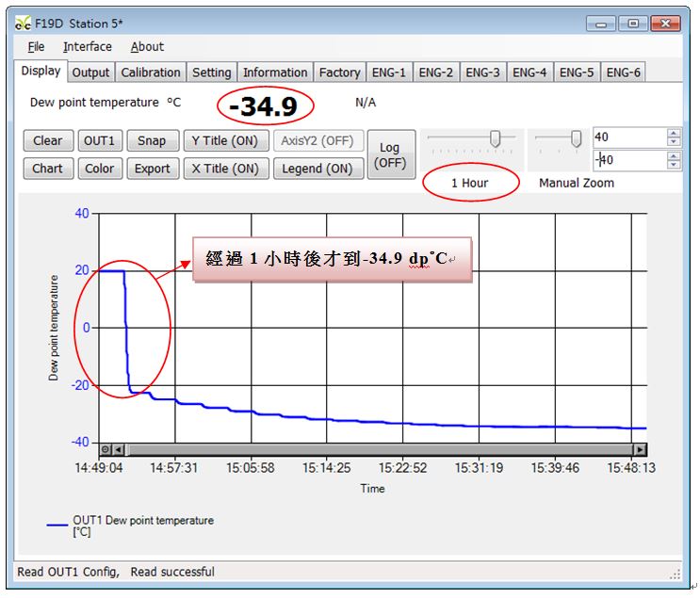Switch to the ENG-1 tab
The height and width of the screenshot is (598, 700).
tap(389, 73)
